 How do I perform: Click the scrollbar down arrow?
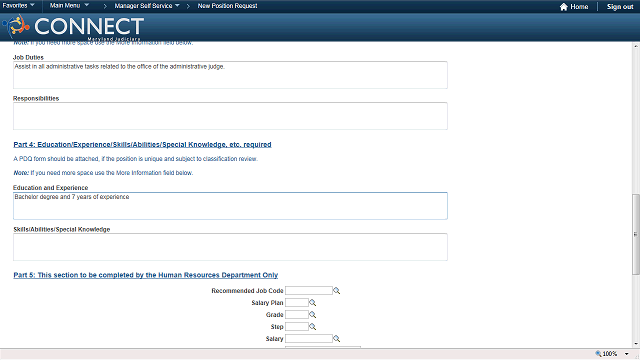pyautogui.click(x=636, y=344)
